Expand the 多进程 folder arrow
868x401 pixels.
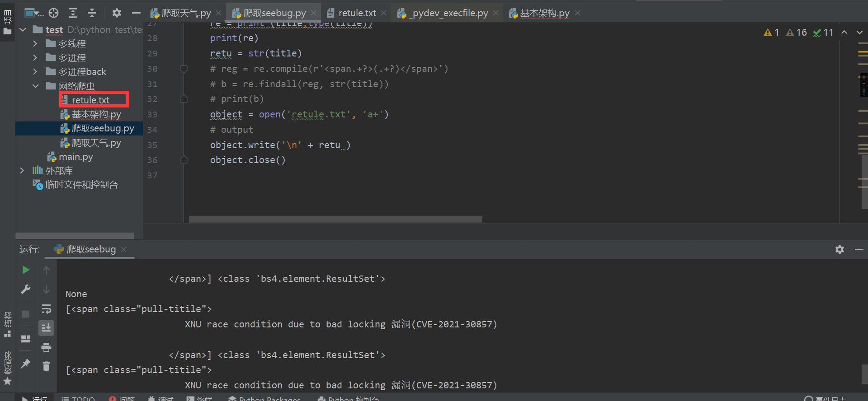[x=35, y=58]
